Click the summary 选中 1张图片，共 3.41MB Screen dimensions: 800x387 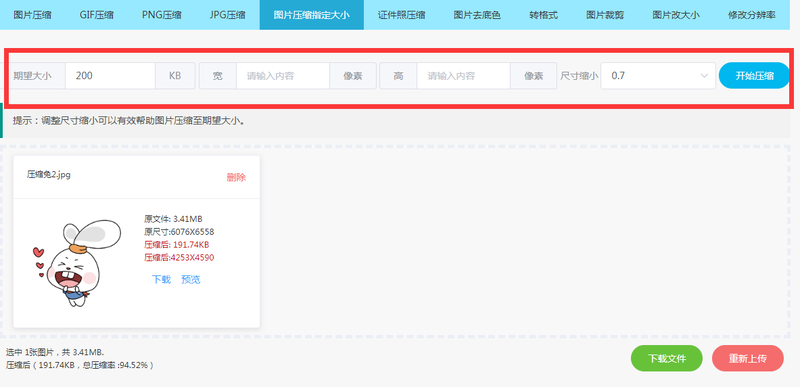pyautogui.click(x=55, y=353)
